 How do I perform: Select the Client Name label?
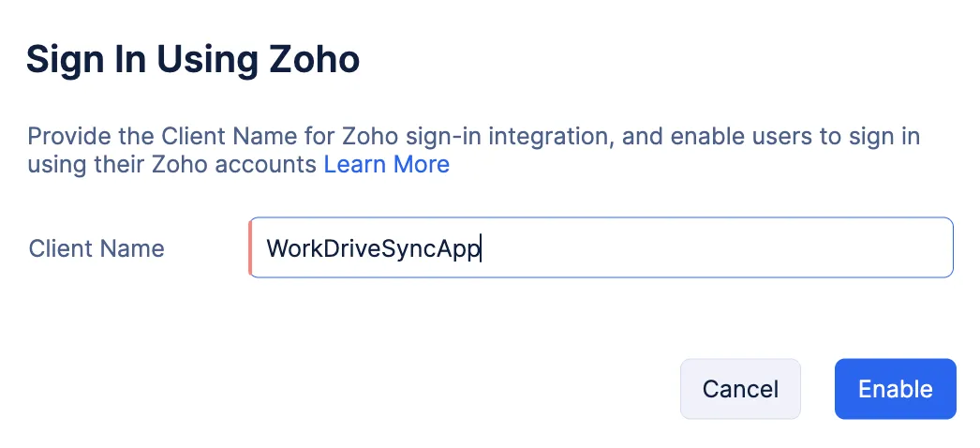pyautogui.click(x=97, y=248)
